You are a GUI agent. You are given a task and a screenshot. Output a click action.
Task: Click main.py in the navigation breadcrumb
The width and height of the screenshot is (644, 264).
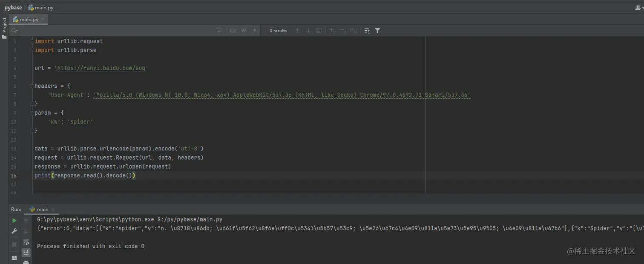pyautogui.click(x=40, y=8)
